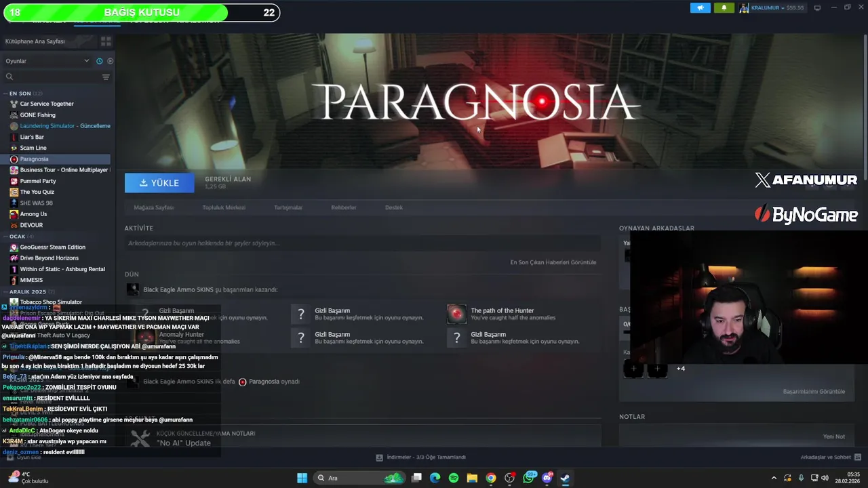
Task: Open Google Chrome from taskbar
Action: pos(491,478)
